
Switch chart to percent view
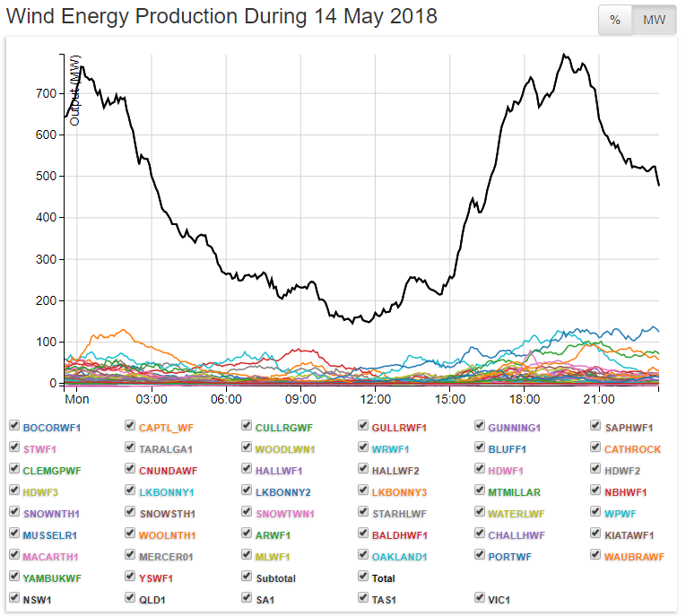[x=615, y=20]
